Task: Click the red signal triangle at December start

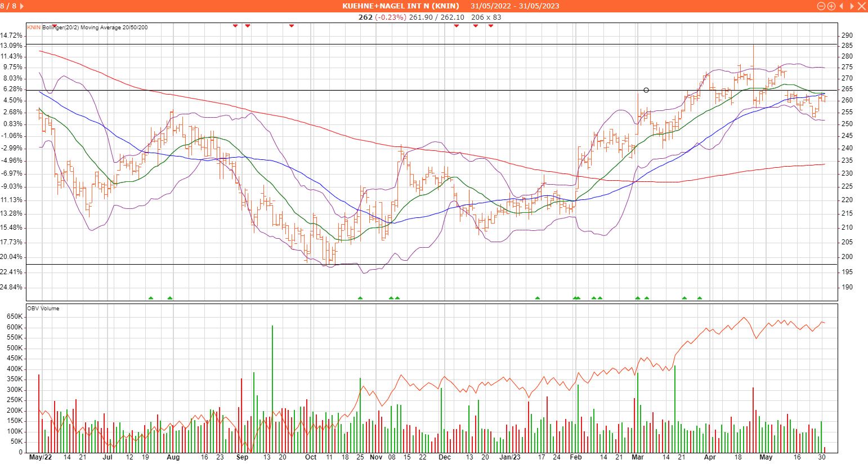Action: click(456, 26)
